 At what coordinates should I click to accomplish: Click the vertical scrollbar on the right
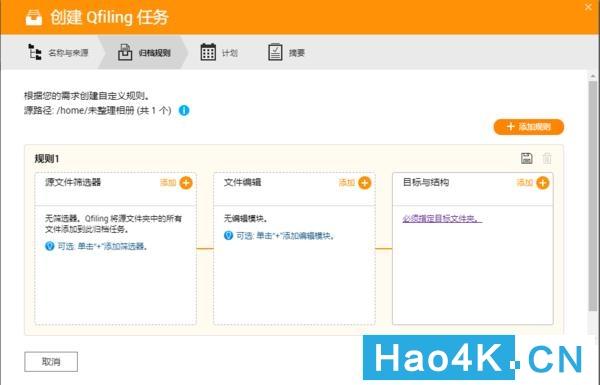click(593, 195)
